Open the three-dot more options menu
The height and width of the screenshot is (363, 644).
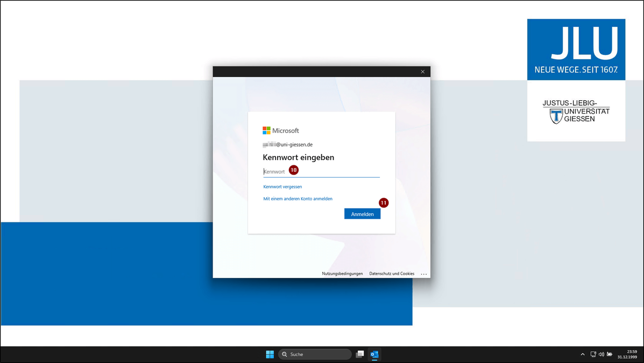tap(424, 274)
